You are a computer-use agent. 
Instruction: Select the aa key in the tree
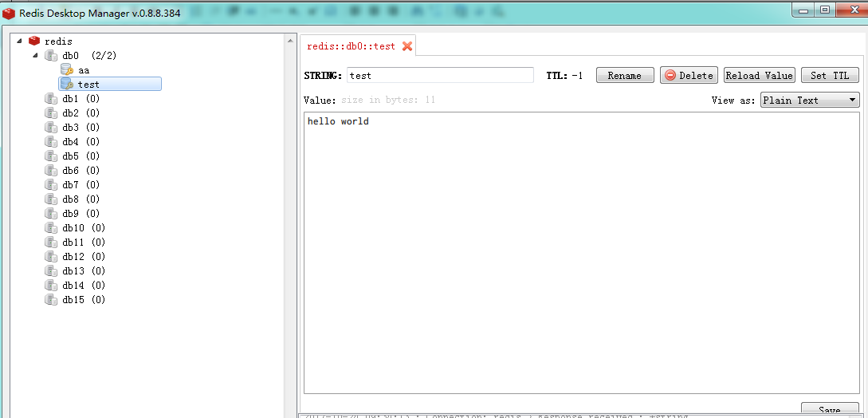(84, 70)
